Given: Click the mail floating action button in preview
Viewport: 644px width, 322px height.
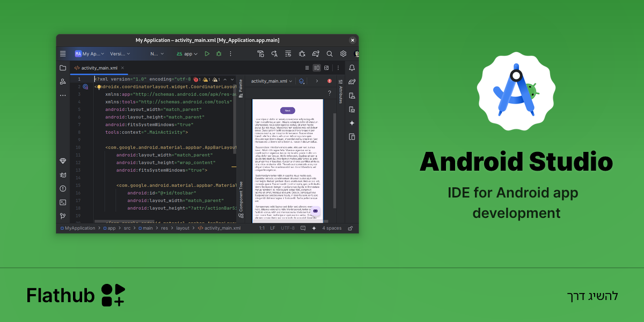Looking at the screenshot, I should click(x=316, y=211).
